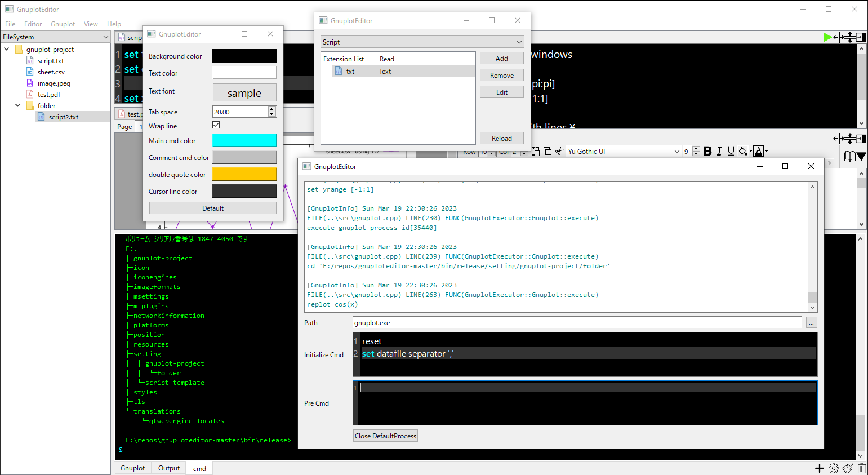Pick the black Background color swatch
868x475 pixels.
coord(244,56)
